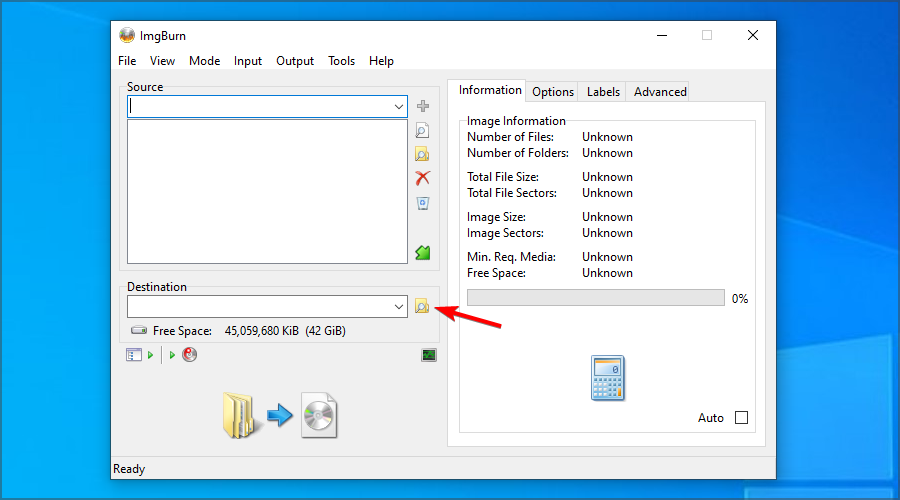Click the Build folder-to-disc image button
The height and width of the screenshot is (500, 900).
point(279,414)
